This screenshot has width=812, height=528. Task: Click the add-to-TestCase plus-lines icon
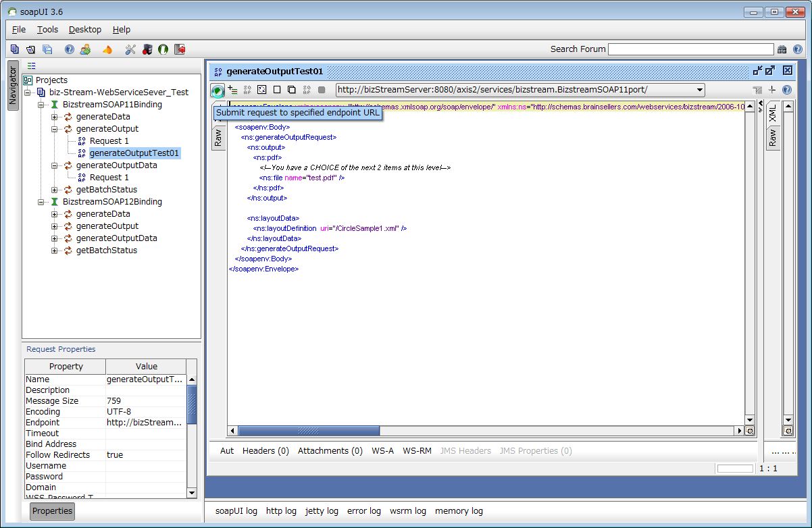coord(233,89)
